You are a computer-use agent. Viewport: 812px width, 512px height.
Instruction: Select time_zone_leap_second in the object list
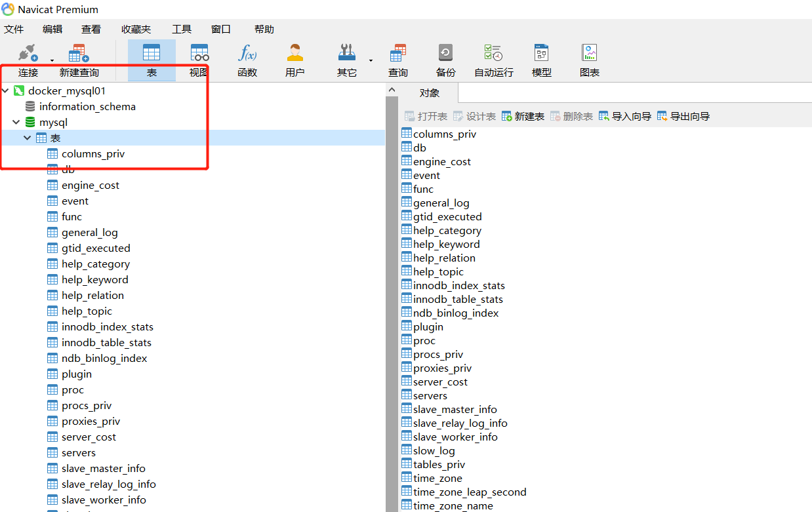[x=470, y=492]
